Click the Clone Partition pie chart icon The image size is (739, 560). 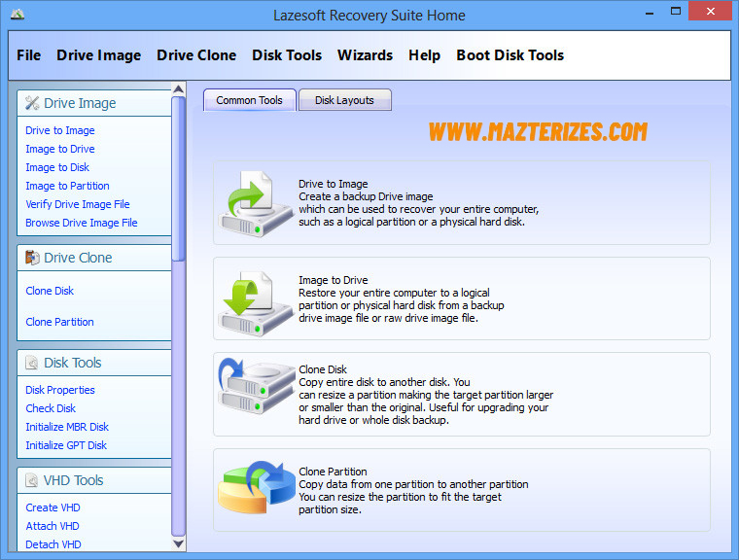tap(257, 487)
